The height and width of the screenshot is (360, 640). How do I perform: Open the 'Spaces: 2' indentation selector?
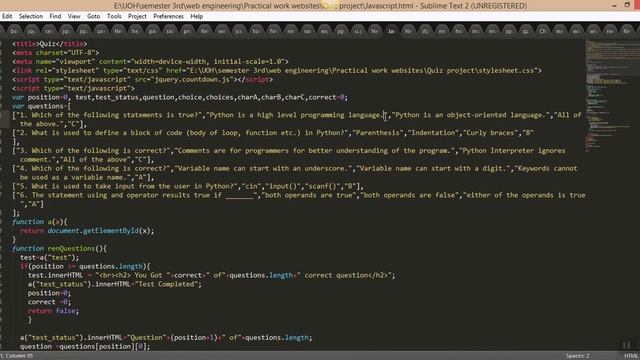click(x=578, y=356)
